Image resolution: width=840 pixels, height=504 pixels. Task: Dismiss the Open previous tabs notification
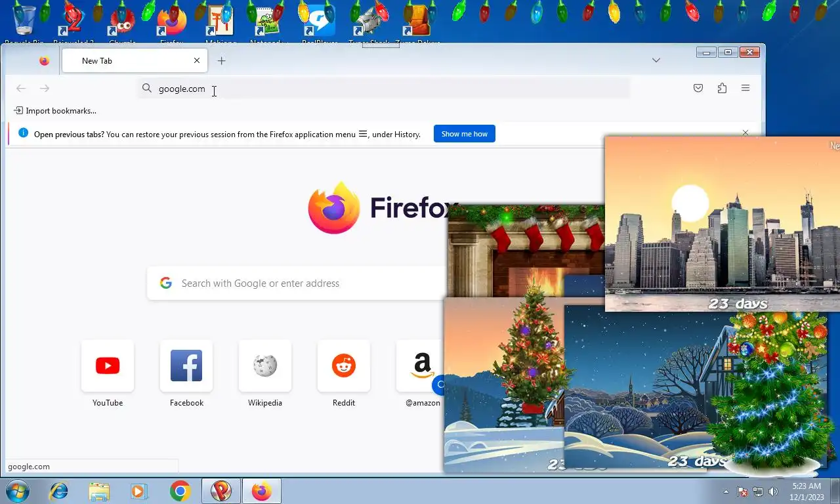coord(745,133)
